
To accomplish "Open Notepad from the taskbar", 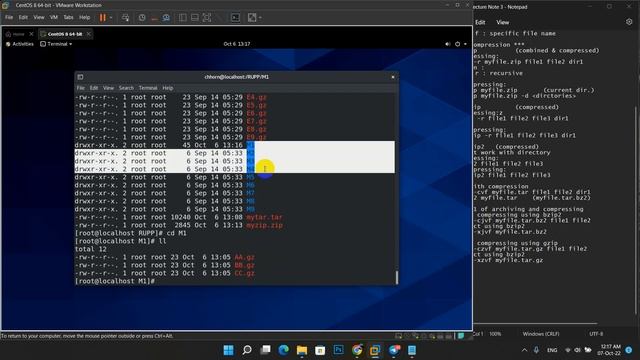I will [x=412, y=350].
